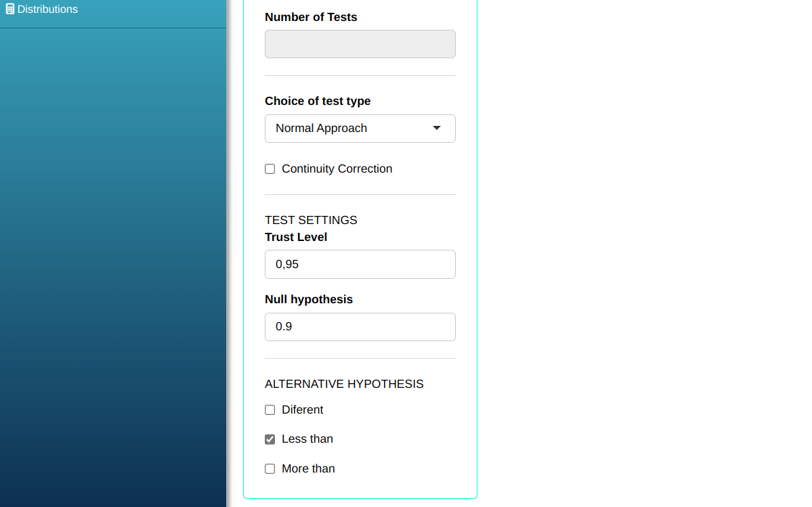Click the Null hypothesis label

point(309,300)
